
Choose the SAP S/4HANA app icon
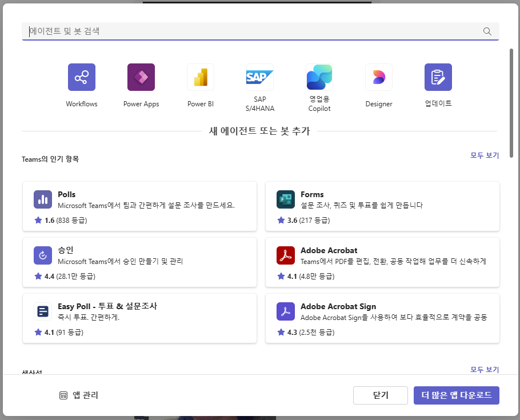pos(260,77)
